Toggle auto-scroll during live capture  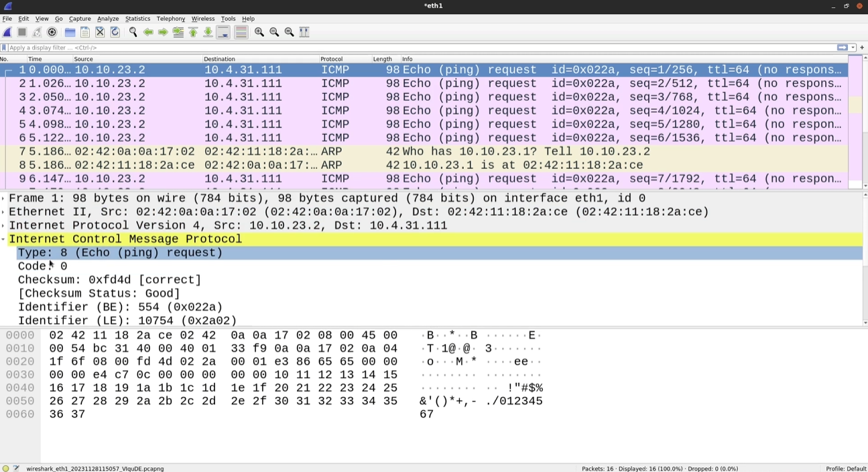[223, 32]
